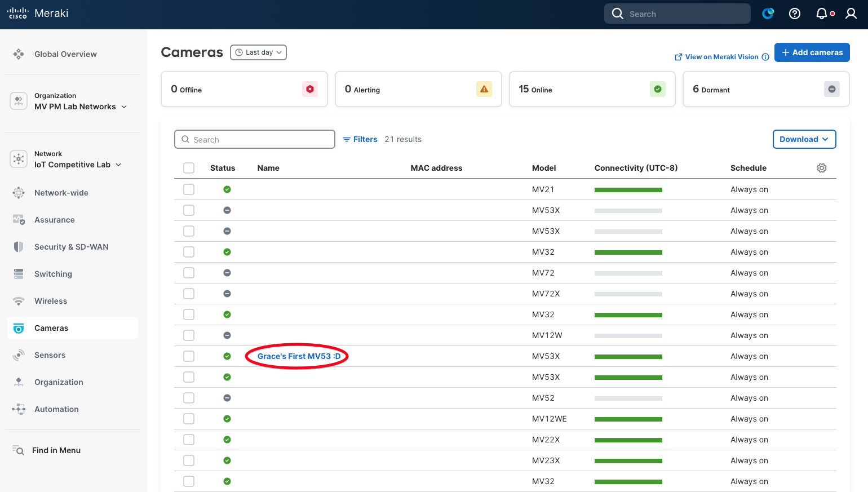Select the checkbox for the MV21 camera row

189,189
